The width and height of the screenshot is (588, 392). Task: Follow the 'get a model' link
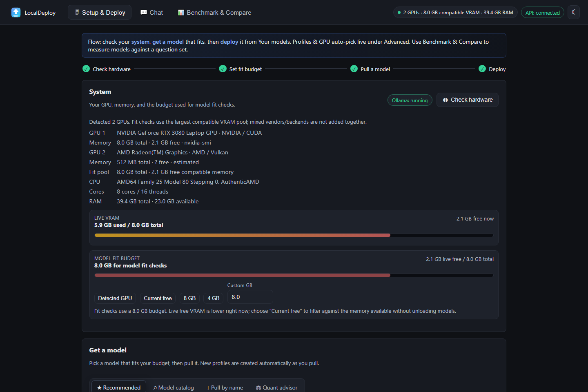point(168,42)
